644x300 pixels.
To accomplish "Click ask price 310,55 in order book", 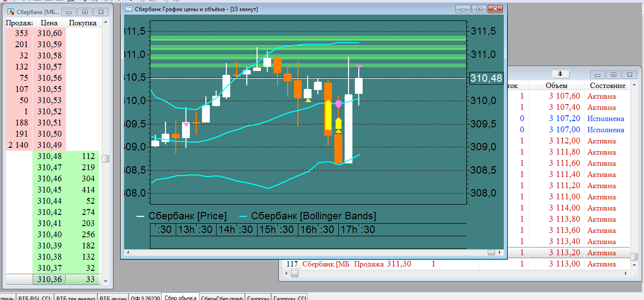I will coord(49,89).
